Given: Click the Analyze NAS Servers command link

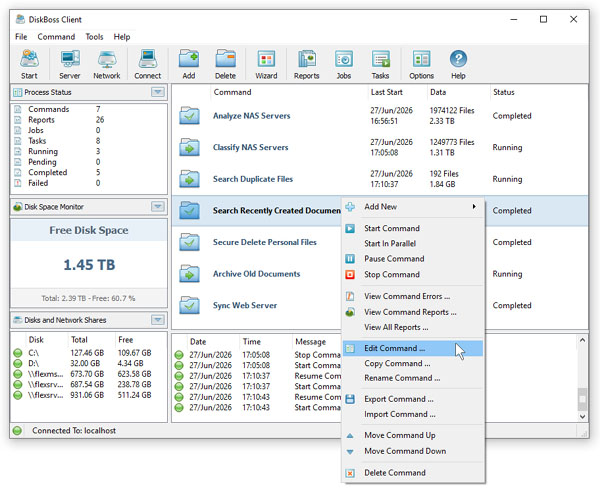Looking at the screenshot, I should pos(251,116).
